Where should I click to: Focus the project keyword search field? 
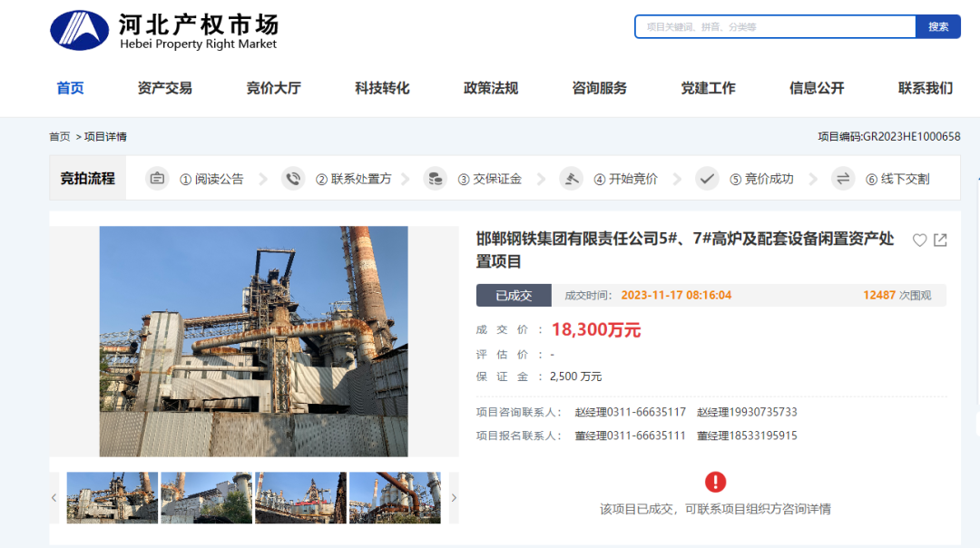(x=775, y=27)
